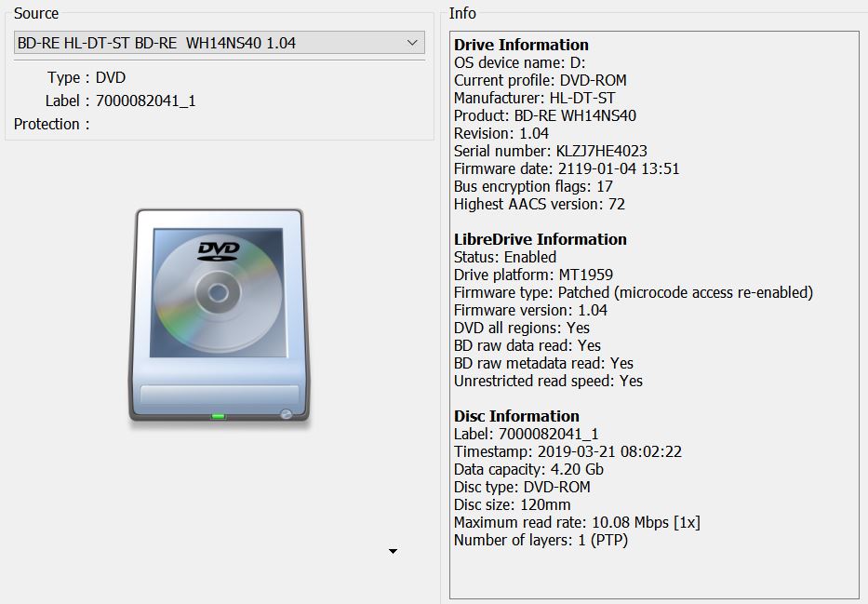Select the Number of layers: 1 (PTP) line

[541, 541]
